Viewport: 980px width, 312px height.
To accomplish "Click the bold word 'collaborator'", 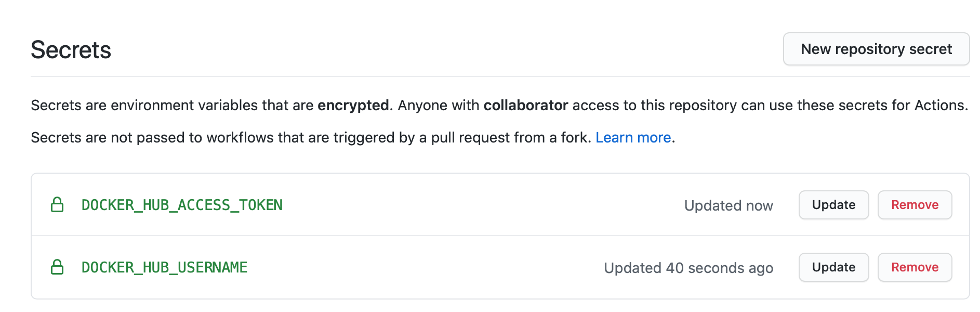I will pyautogui.click(x=525, y=106).
